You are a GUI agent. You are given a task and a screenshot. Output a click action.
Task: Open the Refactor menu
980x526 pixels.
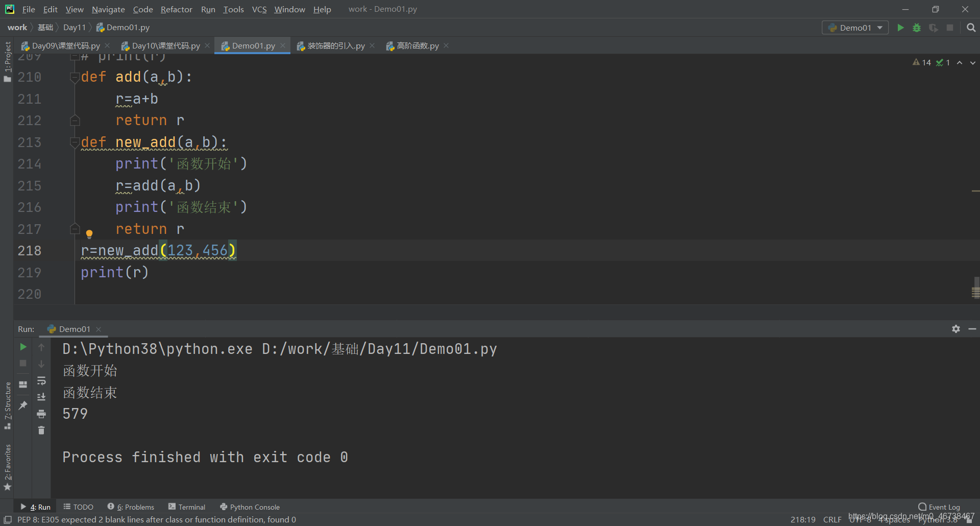177,9
